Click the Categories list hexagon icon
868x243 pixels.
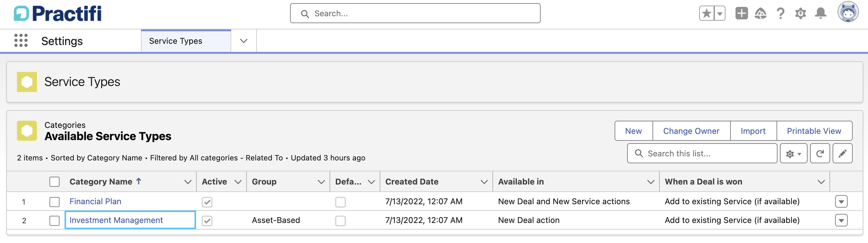tap(27, 131)
